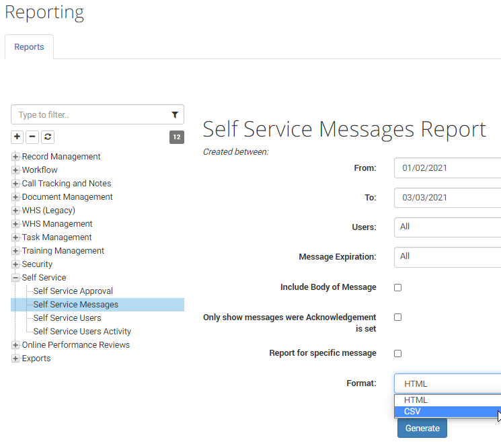The image size is (501, 448).
Task: Expand the Document Management node
Action: click(x=15, y=197)
